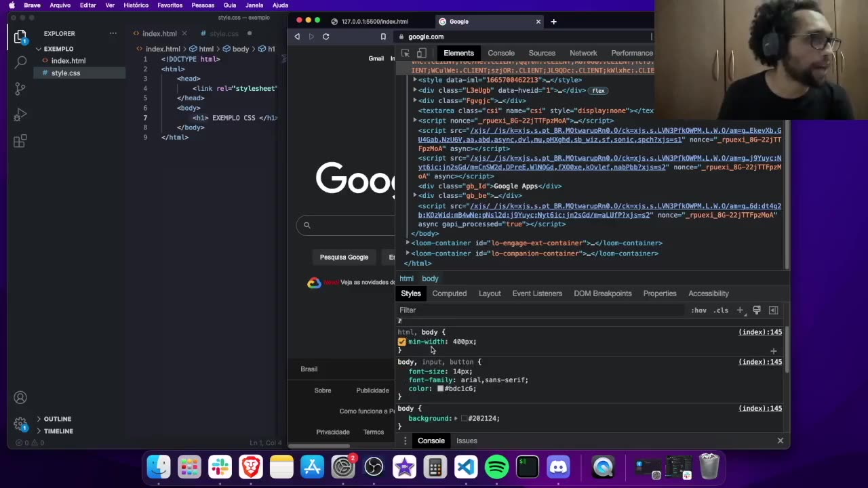Switch to the DevTools Sources tab

(542, 53)
